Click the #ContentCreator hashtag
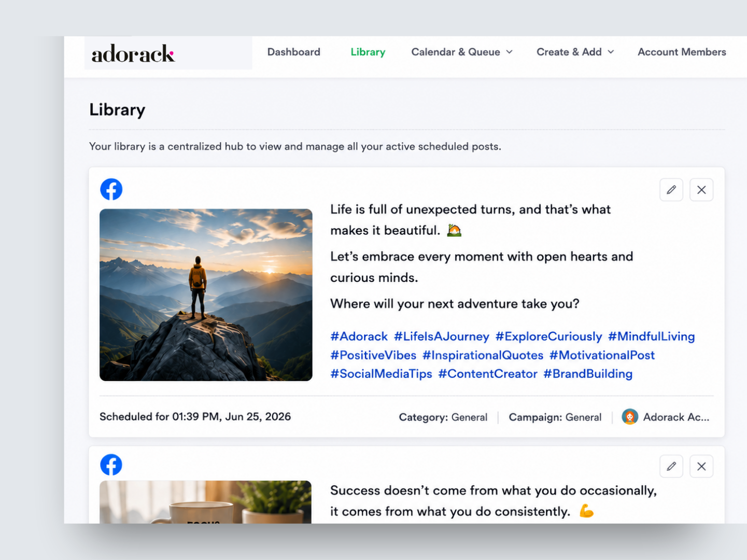The width and height of the screenshot is (747, 560). [487, 374]
